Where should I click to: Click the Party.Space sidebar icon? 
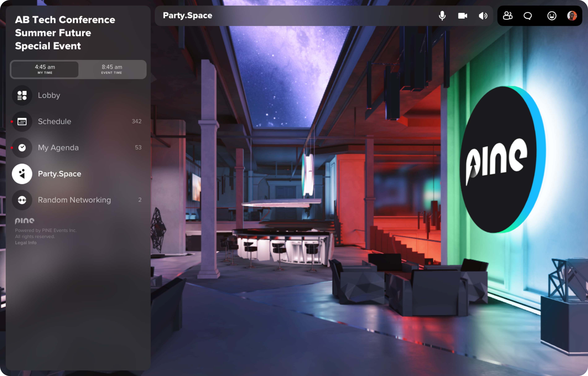[x=22, y=174]
